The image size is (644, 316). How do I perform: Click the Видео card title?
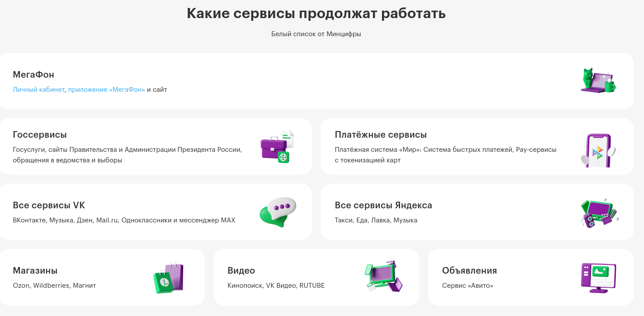click(241, 271)
